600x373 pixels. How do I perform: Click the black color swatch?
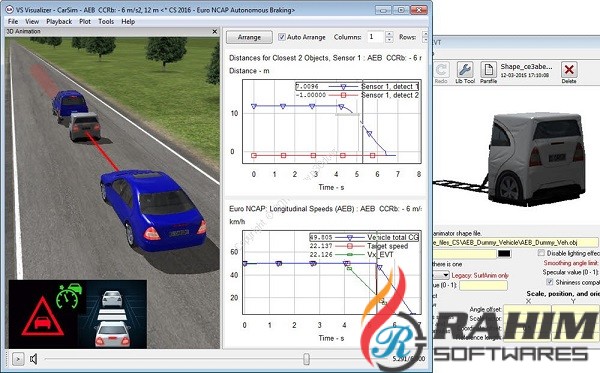[x=504, y=254]
